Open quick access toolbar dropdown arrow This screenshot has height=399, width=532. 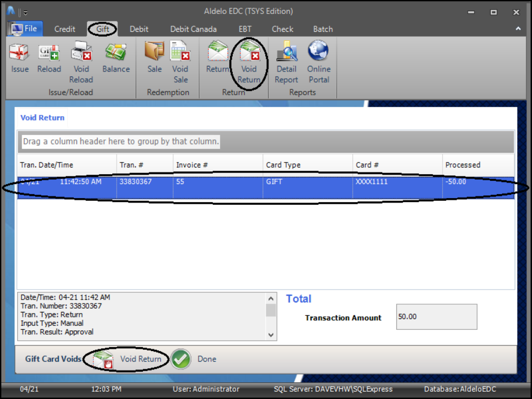click(x=26, y=13)
